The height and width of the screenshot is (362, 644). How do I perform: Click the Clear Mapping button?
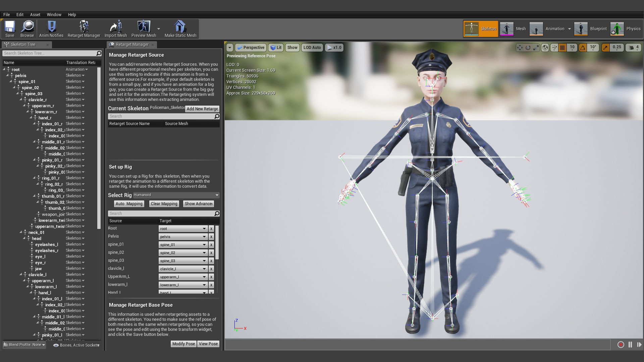click(x=164, y=204)
